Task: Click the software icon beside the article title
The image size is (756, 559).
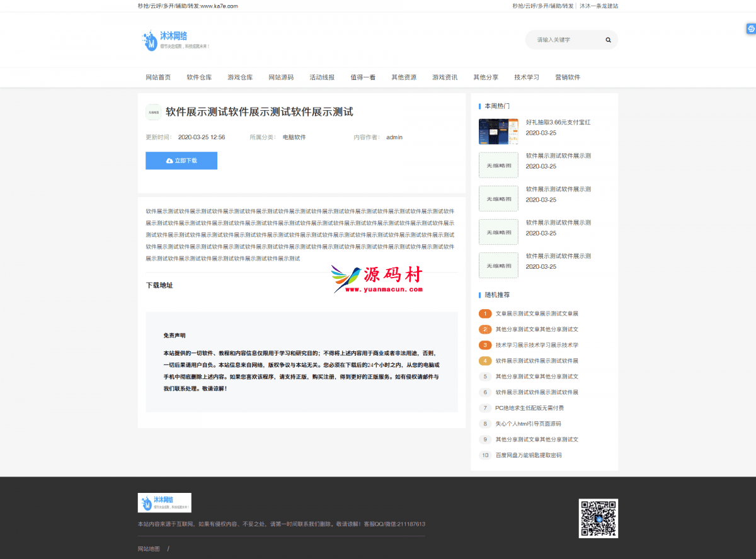Action: point(153,112)
